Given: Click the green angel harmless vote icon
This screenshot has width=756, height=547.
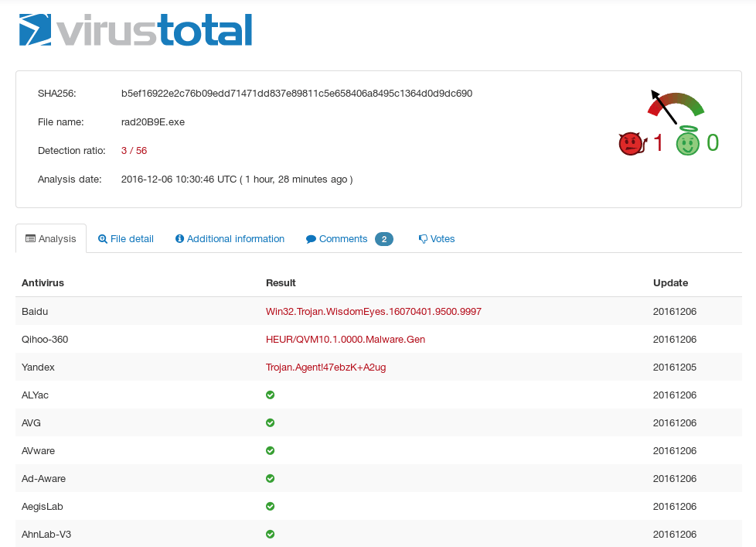Looking at the screenshot, I should coord(687,141).
